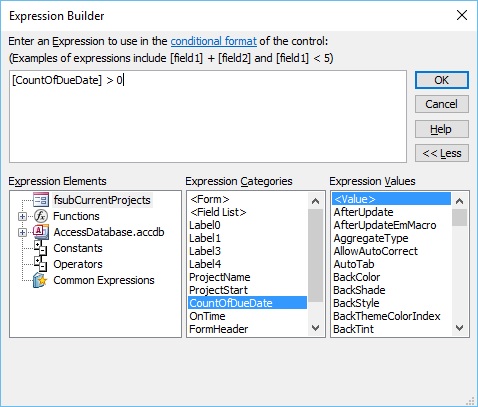
Task: Select the Constants element label
Action: [x=78, y=248]
